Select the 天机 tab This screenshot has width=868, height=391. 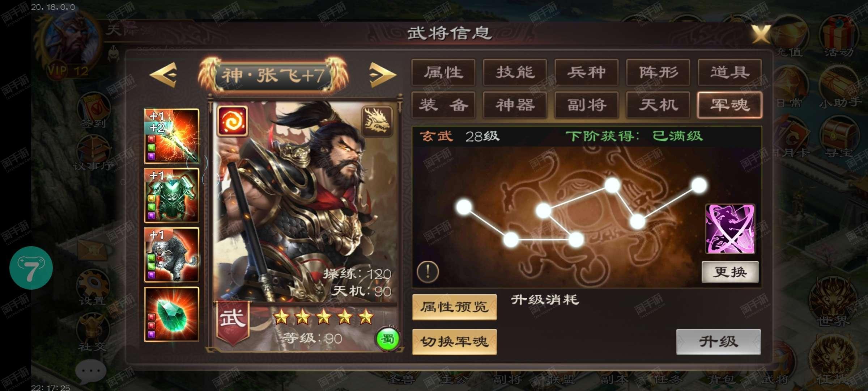coord(658,105)
